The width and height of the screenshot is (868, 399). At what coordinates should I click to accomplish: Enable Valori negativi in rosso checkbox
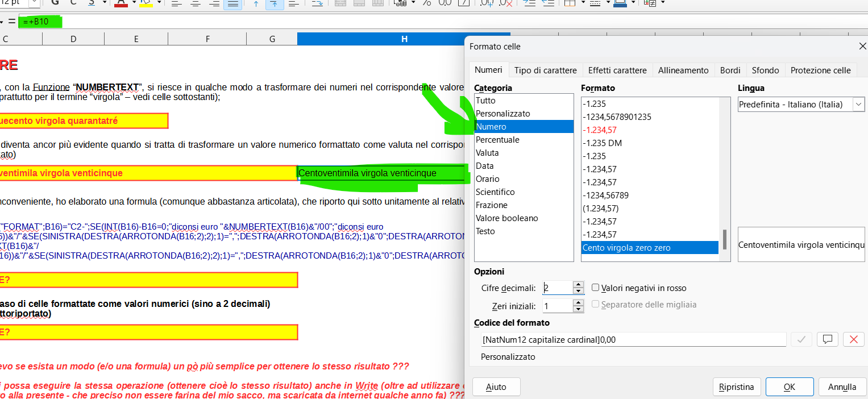pos(596,288)
